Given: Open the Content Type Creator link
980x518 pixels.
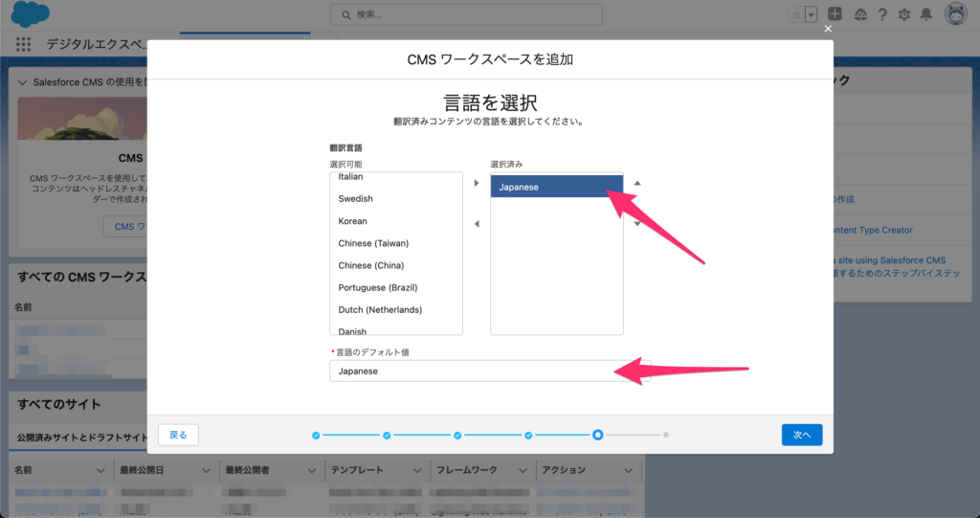Looking at the screenshot, I should 873,230.
